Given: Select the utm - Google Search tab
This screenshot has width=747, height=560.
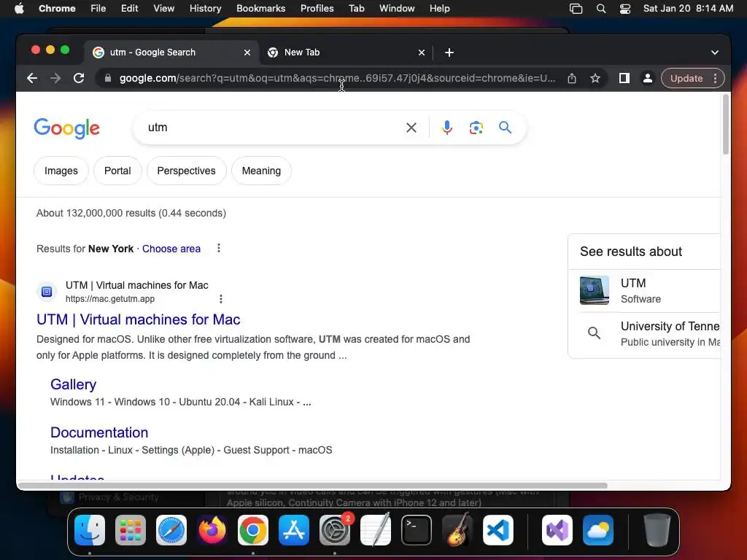Looking at the screenshot, I should (172, 52).
